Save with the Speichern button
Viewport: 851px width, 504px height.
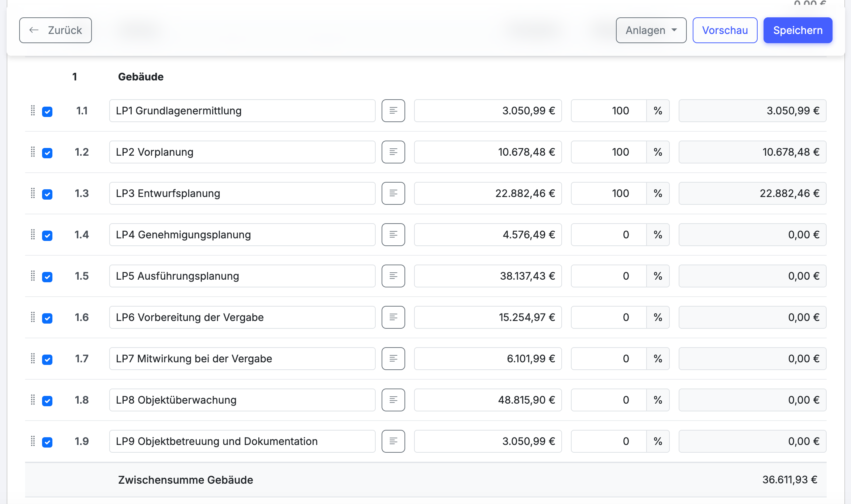tap(797, 30)
